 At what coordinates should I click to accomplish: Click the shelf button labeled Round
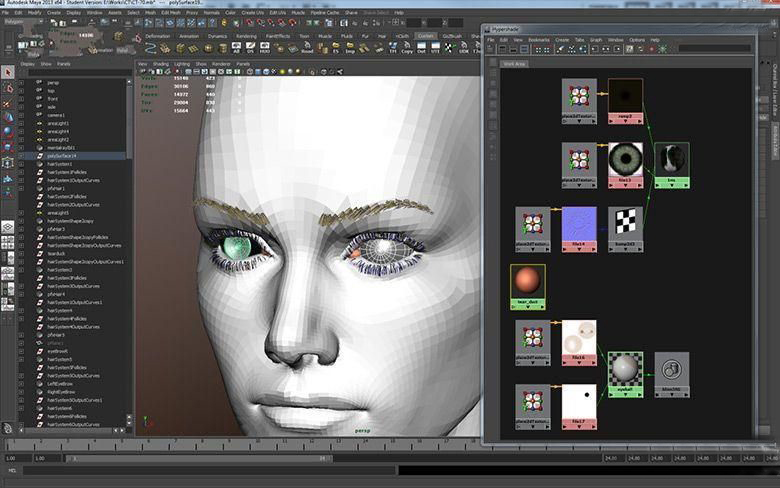pos(307,48)
